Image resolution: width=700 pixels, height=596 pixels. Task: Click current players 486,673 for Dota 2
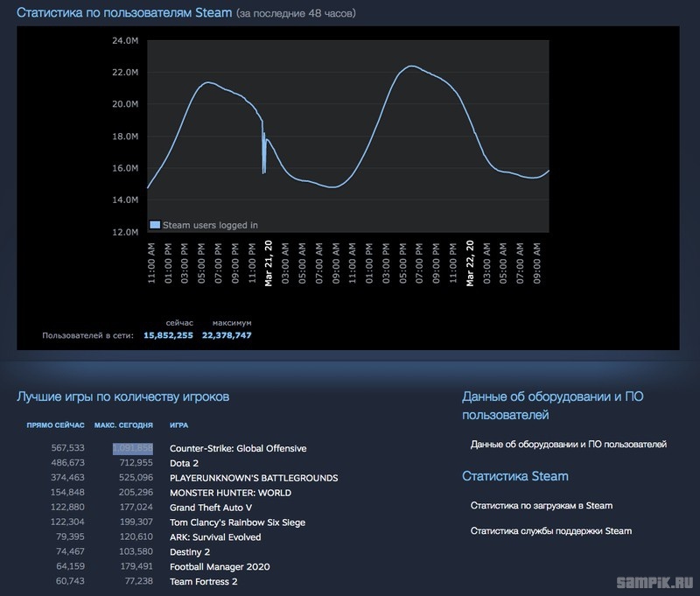[68, 462]
